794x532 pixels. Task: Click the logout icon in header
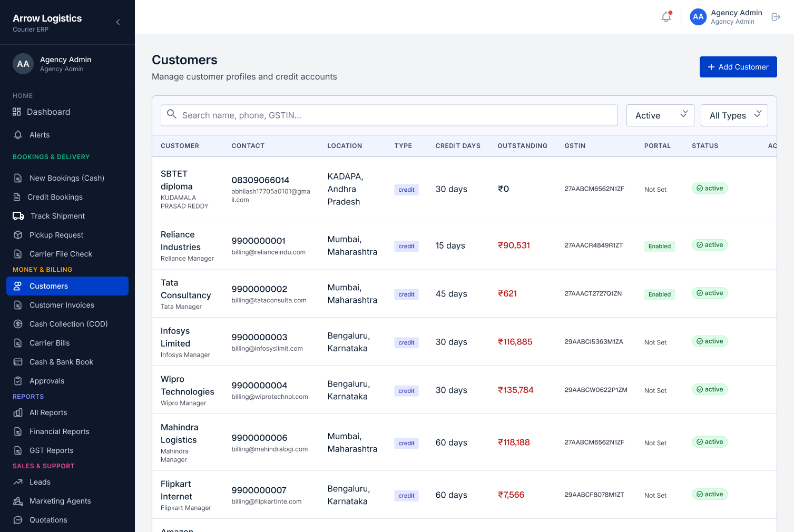pos(776,17)
